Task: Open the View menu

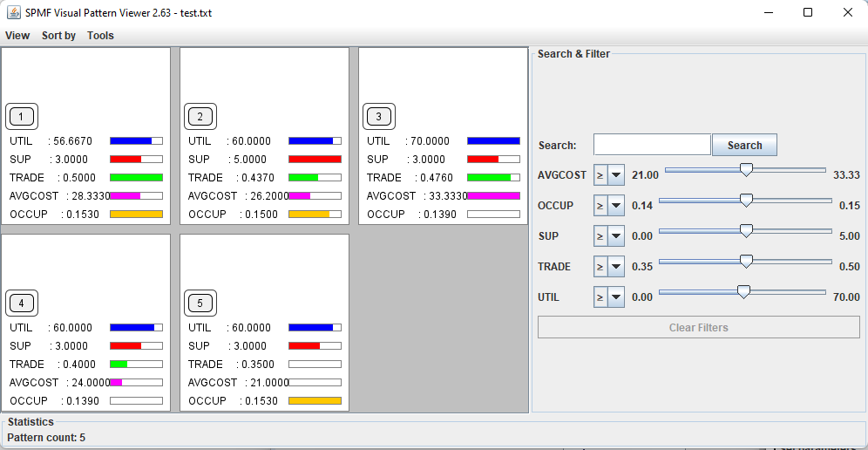Action: point(17,36)
